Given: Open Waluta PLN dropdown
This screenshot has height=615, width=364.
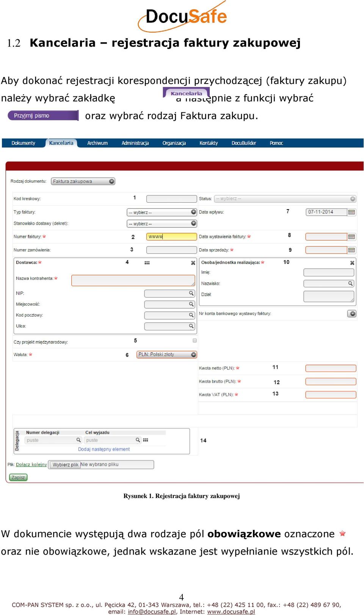Looking at the screenshot, I should coord(167,355).
